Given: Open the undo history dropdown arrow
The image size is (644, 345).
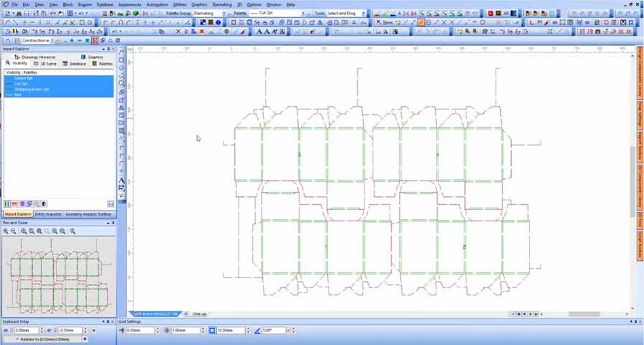Looking at the screenshot, I should 86,13.
